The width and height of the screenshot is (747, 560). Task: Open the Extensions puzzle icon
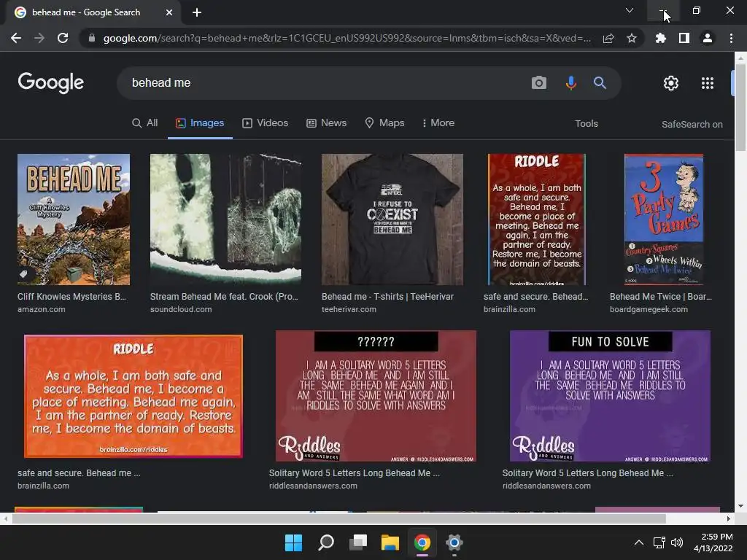point(661,38)
